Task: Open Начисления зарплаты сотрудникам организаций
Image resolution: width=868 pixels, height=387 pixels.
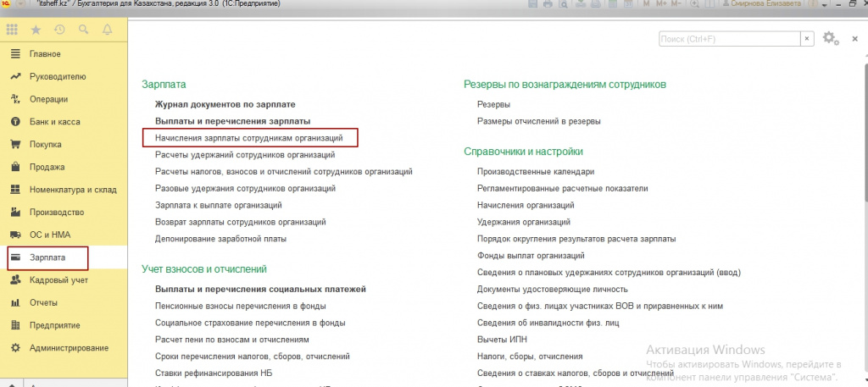Action: click(x=249, y=138)
